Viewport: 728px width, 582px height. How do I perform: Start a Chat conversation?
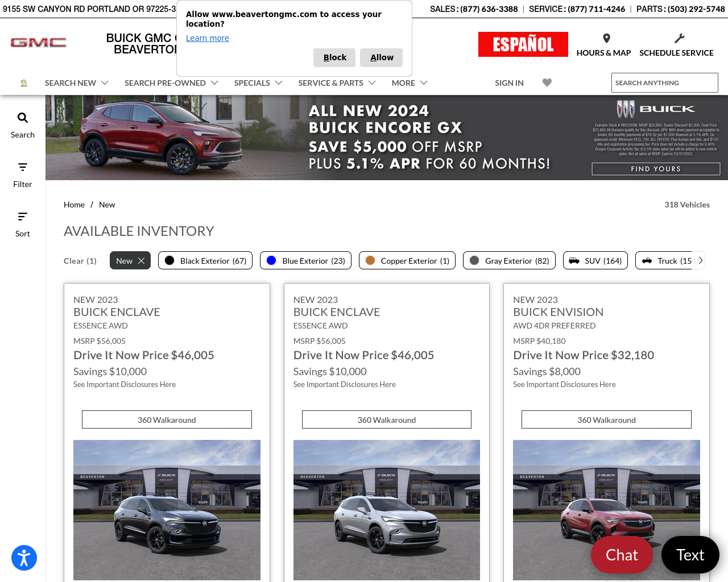622,555
